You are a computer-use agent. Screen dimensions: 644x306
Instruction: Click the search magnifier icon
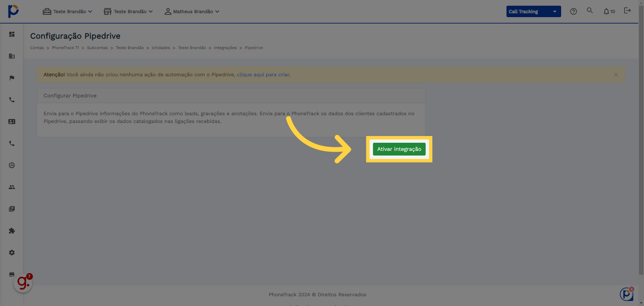(590, 11)
